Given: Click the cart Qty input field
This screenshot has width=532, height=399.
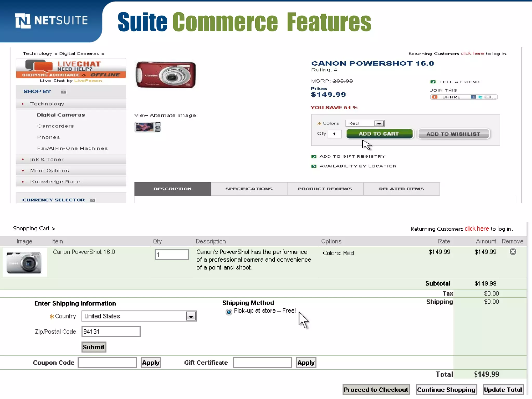Looking at the screenshot, I should [x=172, y=255].
